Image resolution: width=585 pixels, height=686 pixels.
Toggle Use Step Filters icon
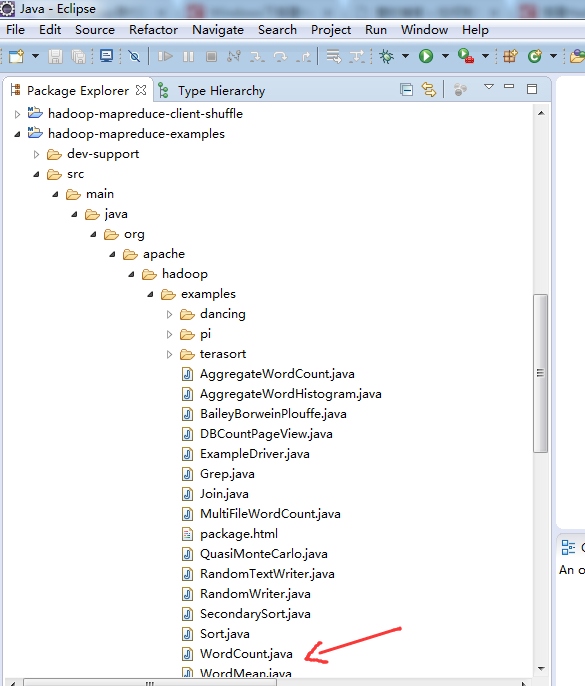point(357,56)
